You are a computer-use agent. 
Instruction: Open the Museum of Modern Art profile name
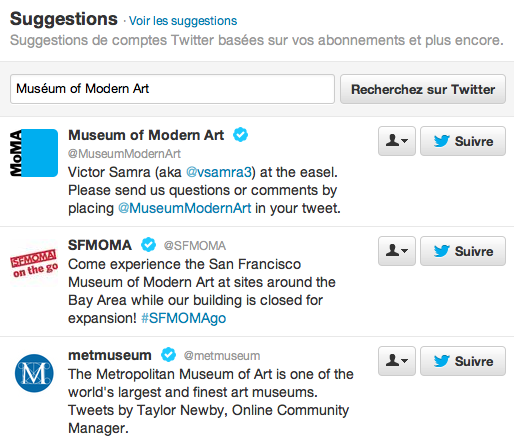(x=146, y=135)
